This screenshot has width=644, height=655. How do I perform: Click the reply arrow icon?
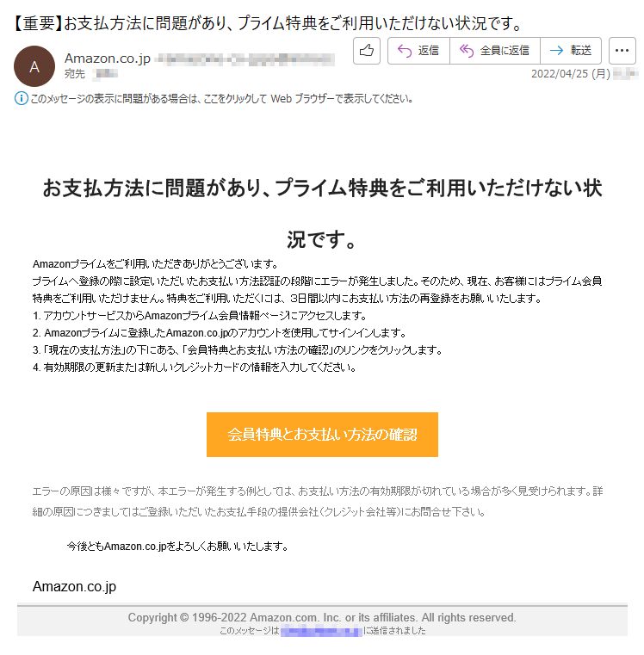click(405, 51)
